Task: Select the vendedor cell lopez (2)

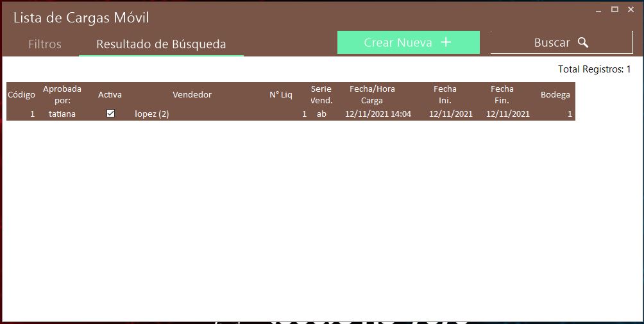Action: pos(152,114)
